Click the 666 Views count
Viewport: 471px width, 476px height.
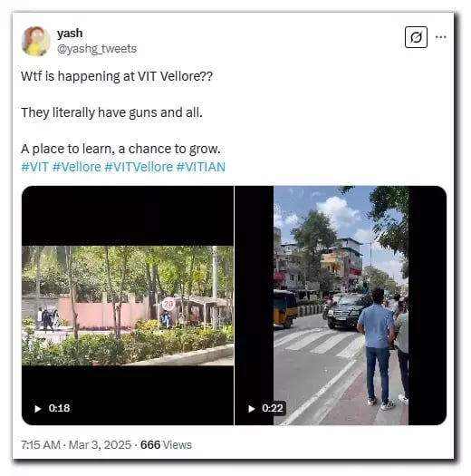(166, 445)
